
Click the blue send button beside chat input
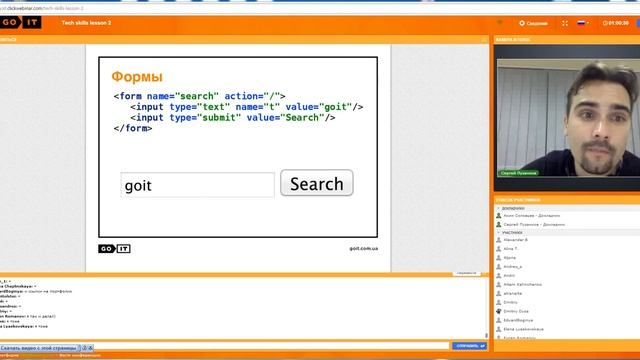(x=469, y=346)
